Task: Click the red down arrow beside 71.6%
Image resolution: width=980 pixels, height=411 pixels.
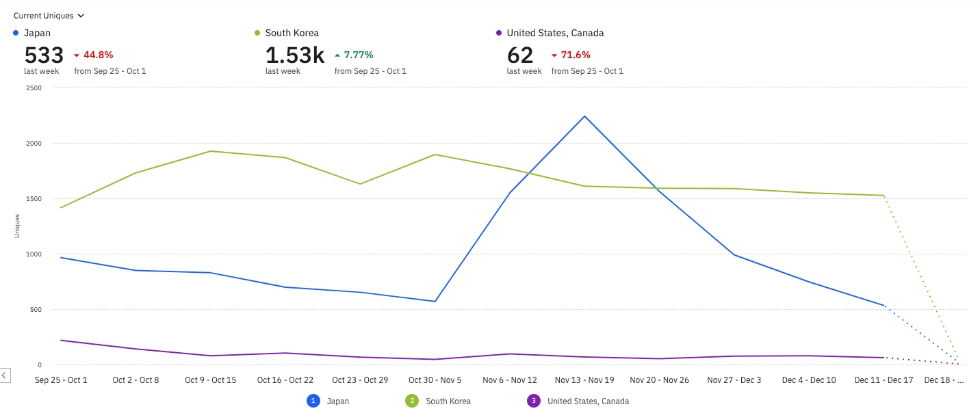Action: point(554,55)
